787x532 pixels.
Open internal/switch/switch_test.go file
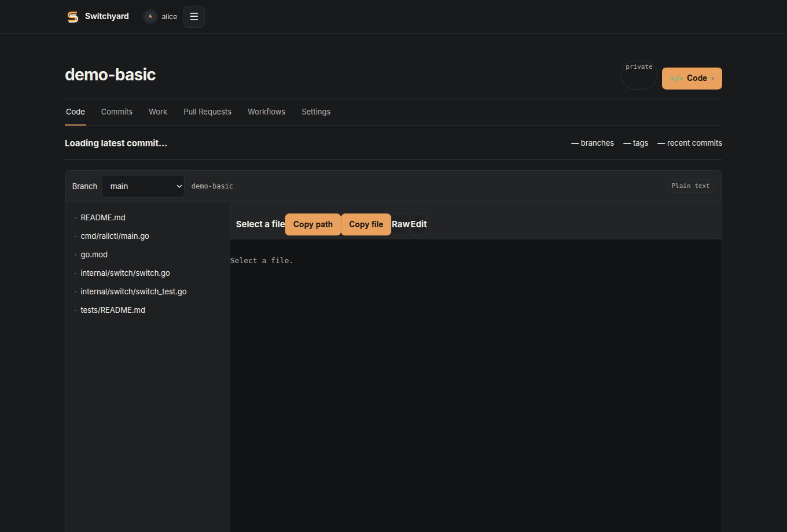pos(134,291)
